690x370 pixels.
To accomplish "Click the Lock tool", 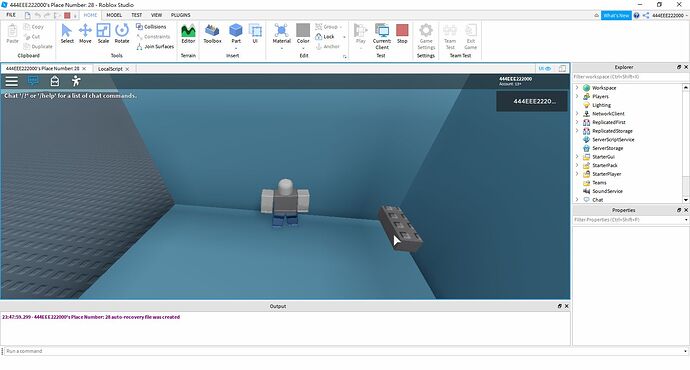I will (325, 37).
